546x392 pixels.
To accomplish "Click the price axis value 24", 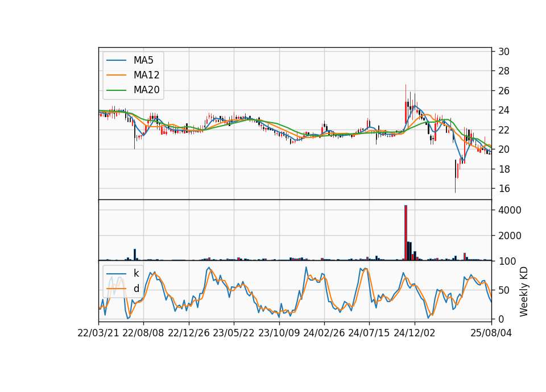I will pos(503,110).
